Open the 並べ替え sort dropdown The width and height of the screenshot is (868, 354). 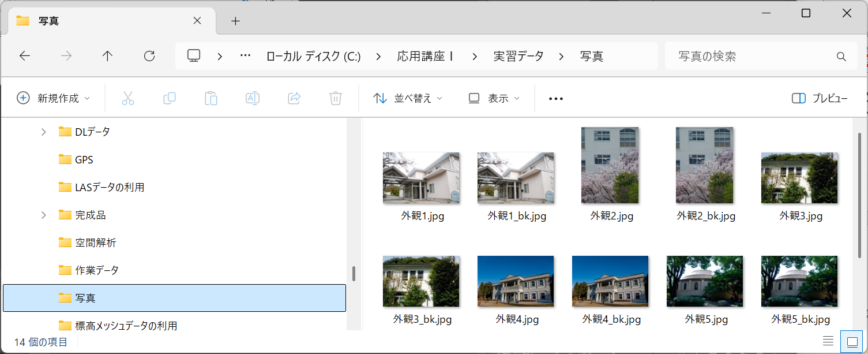click(408, 98)
